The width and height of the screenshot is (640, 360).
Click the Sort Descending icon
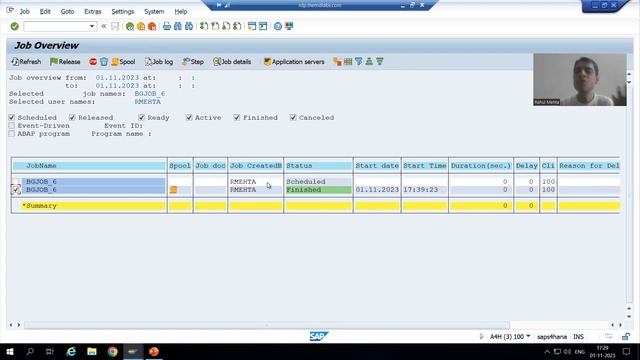pyautogui.click(x=380, y=62)
